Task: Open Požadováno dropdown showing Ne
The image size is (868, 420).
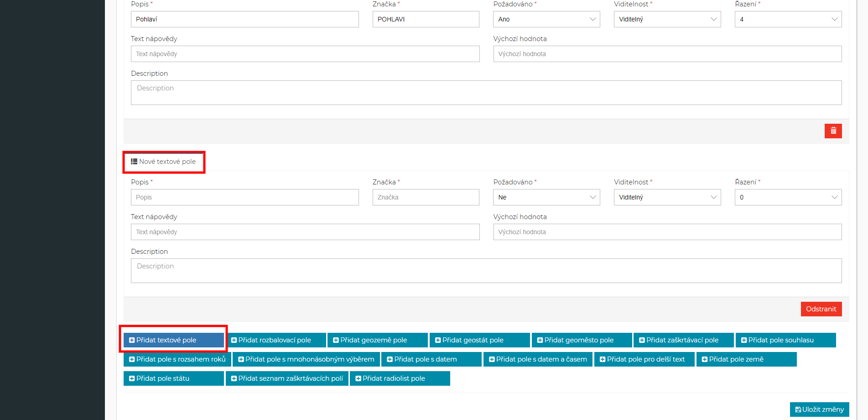Action: pos(546,197)
